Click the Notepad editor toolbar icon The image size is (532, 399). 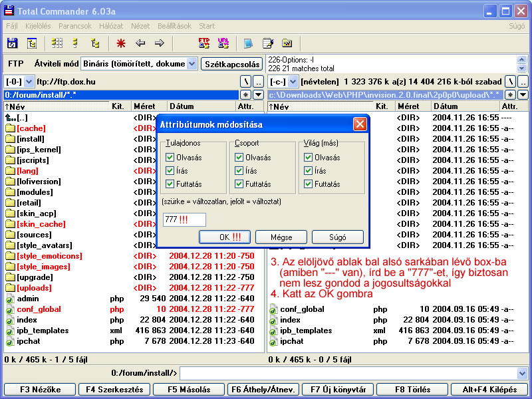tap(267, 44)
